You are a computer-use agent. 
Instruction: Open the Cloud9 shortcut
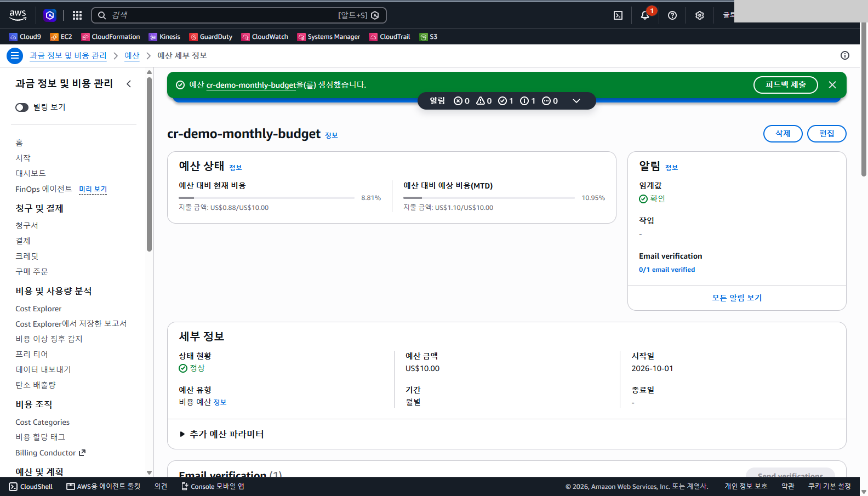click(x=25, y=37)
